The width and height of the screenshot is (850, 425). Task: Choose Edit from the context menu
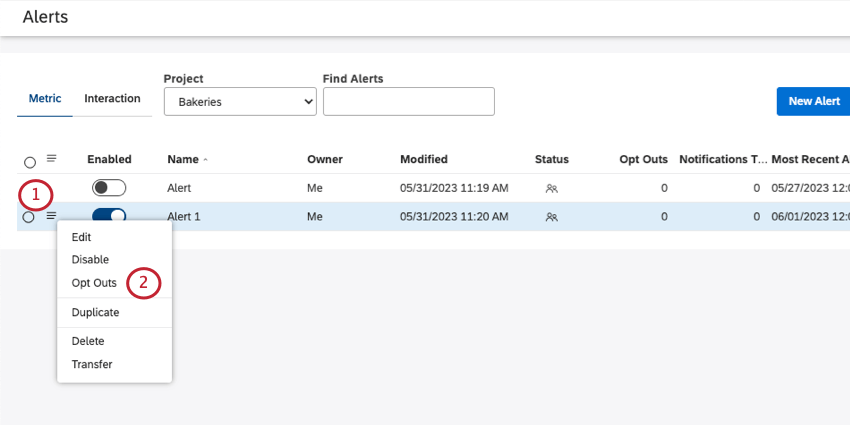point(81,237)
